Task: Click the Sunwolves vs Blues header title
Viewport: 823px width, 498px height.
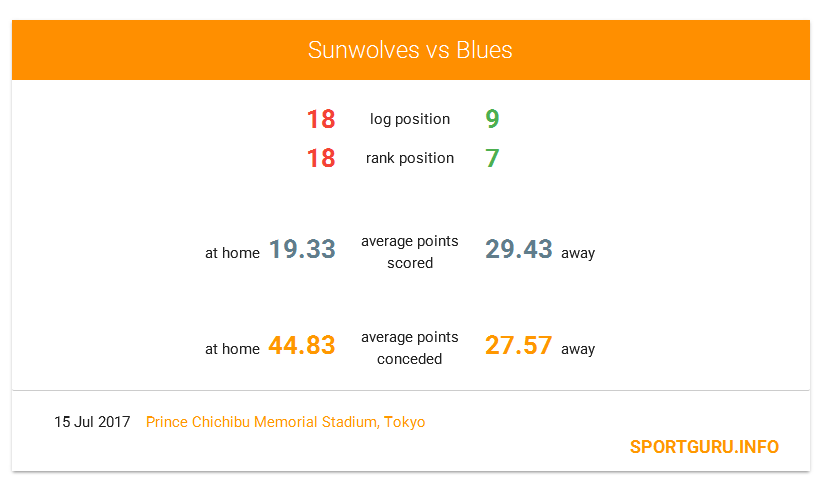Action: 410,50
